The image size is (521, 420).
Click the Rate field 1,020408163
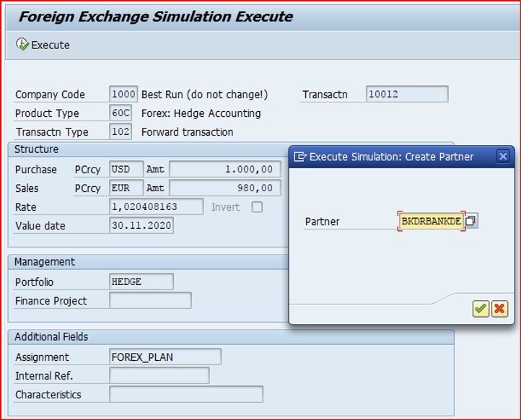pos(156,206)
